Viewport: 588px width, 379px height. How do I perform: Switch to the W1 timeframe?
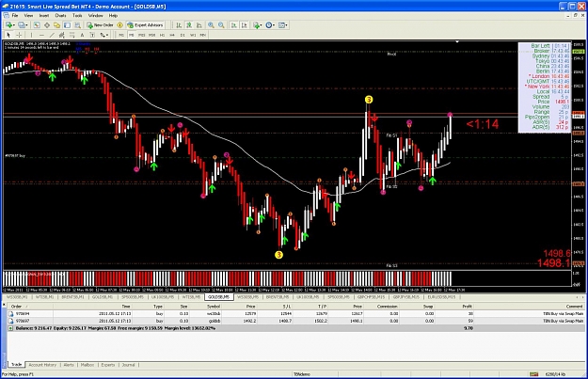pyautogui.click(x=193, y=35)
